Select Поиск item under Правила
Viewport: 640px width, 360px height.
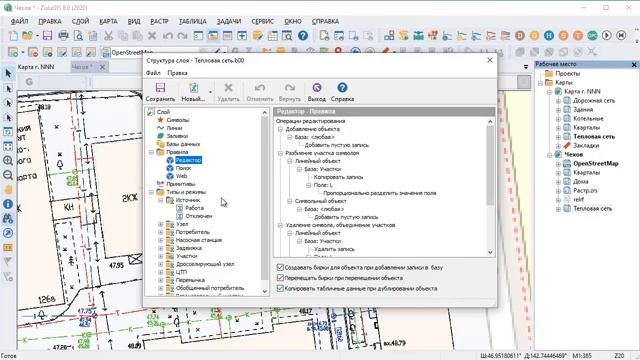(x=183, y=168)
